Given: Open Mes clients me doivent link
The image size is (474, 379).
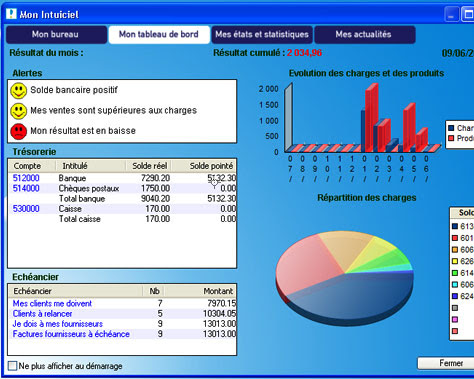Looking at the screenshot, I should click(52, 303).
